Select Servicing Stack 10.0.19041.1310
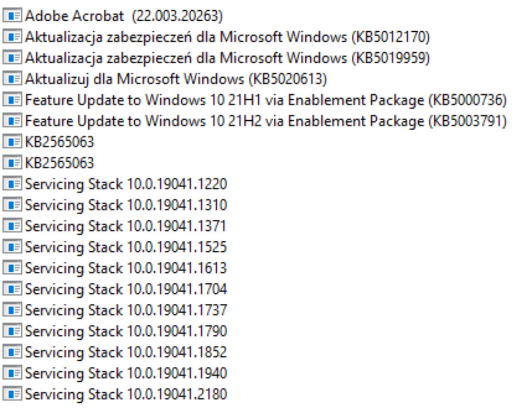 tap(115, 205)
